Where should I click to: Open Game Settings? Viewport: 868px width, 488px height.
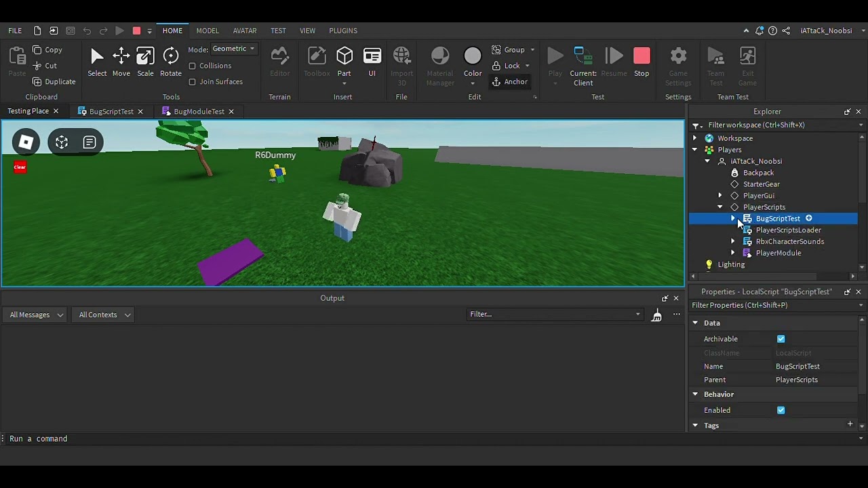678,61
